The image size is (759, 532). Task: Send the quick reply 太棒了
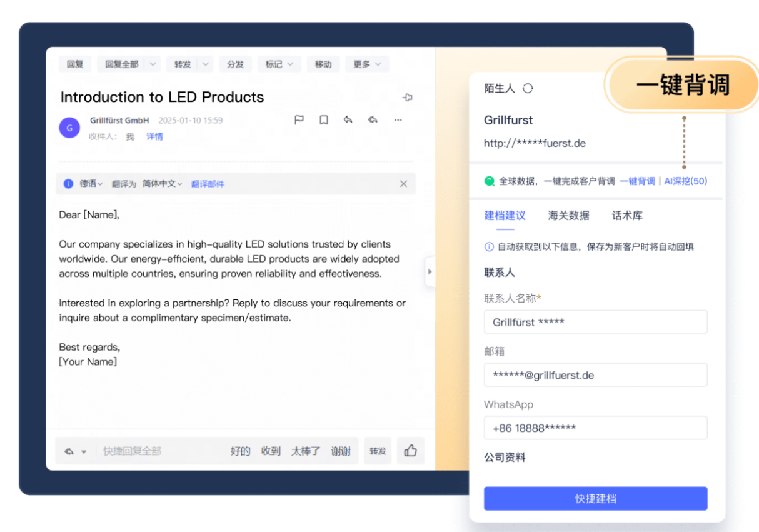[x=306, y=451]
